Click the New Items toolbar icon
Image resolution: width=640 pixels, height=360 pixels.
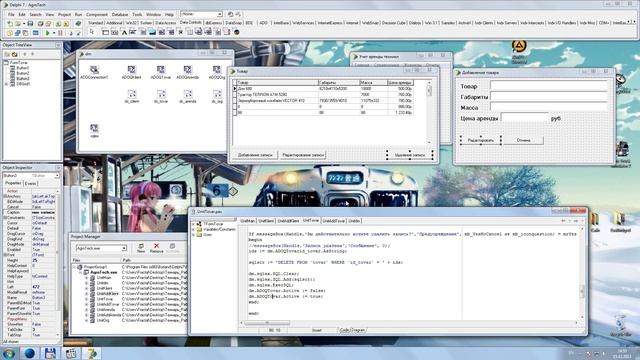click(10, 24)
